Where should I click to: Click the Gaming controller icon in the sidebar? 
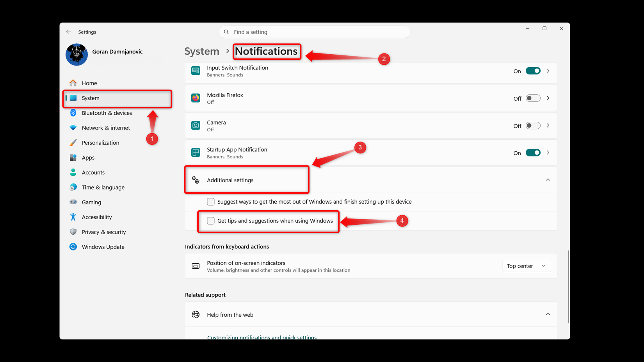[x=73, y=202]
